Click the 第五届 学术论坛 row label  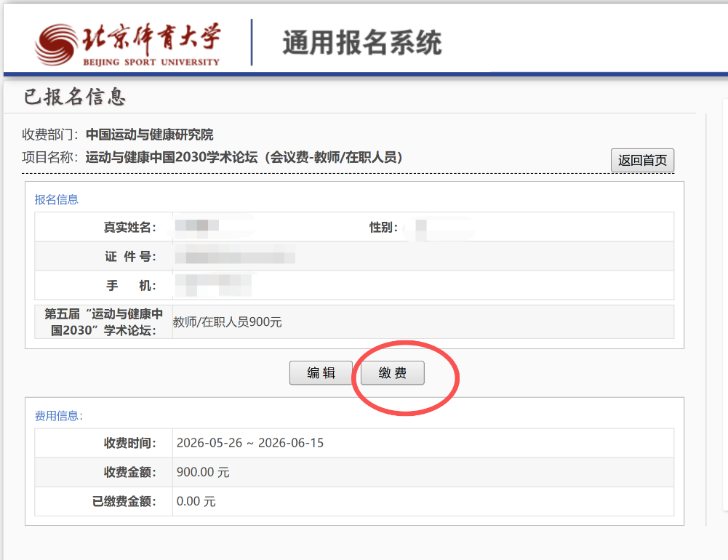103,321
